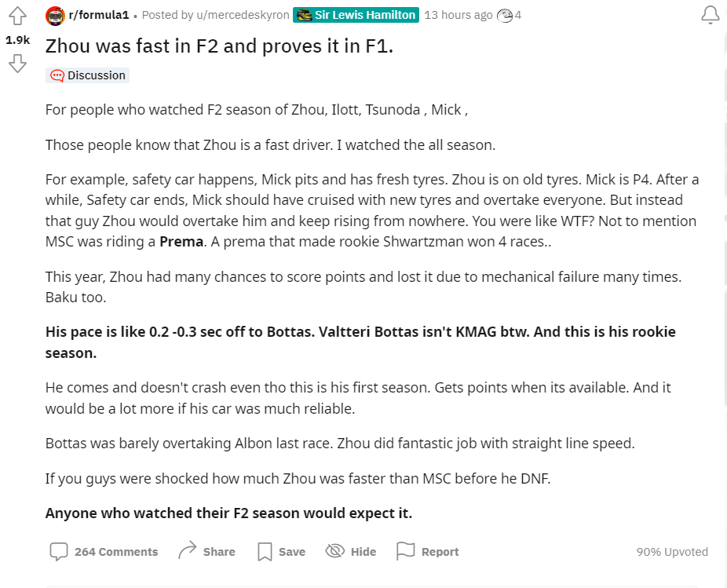Open the 264 Comments section

(x=104, y=551)
